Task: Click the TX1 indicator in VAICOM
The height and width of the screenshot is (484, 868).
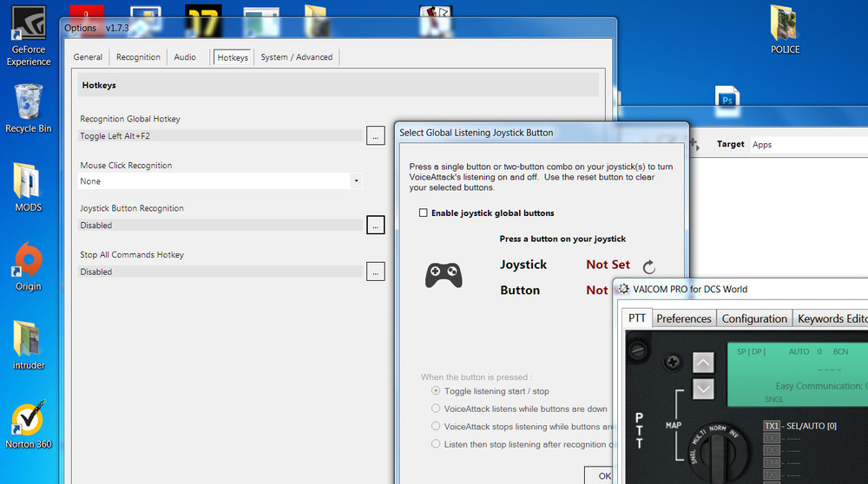Action: [772, 426]
